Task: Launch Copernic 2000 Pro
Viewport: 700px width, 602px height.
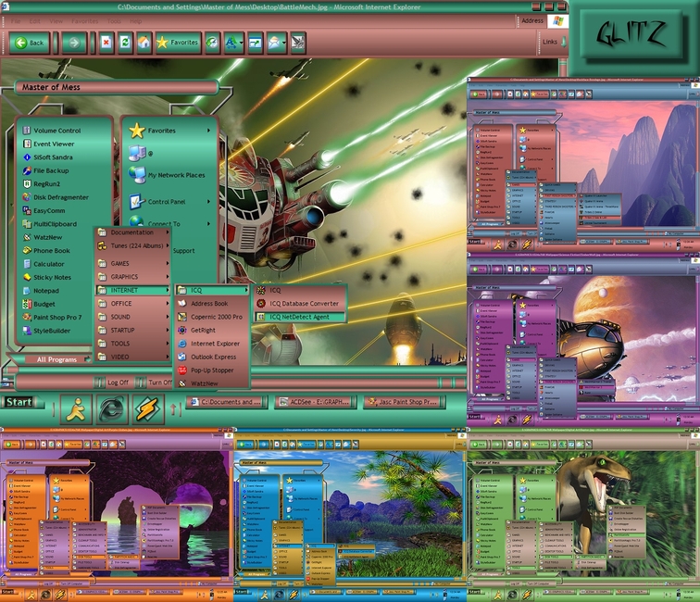Action: coord(212,317)
